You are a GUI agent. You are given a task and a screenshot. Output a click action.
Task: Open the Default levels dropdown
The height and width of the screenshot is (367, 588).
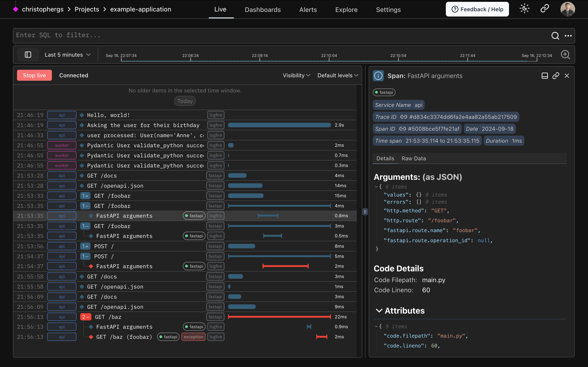click(x=337, y=75)
